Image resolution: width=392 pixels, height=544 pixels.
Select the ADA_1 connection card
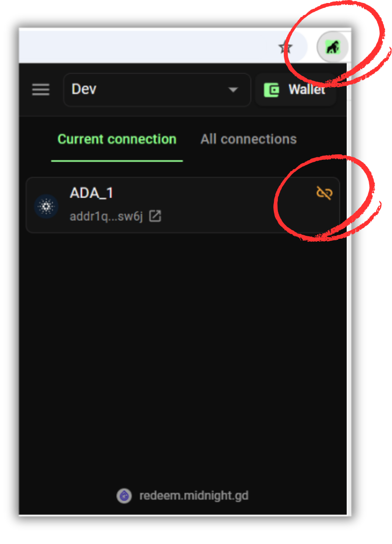coord(183,205)
